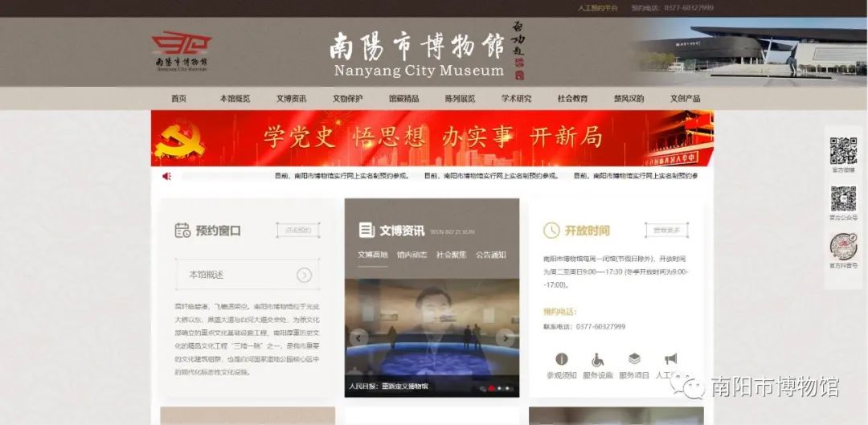
Task: Open the 馆藏精品 navigation menu
Action: click(x=403, y=99)
